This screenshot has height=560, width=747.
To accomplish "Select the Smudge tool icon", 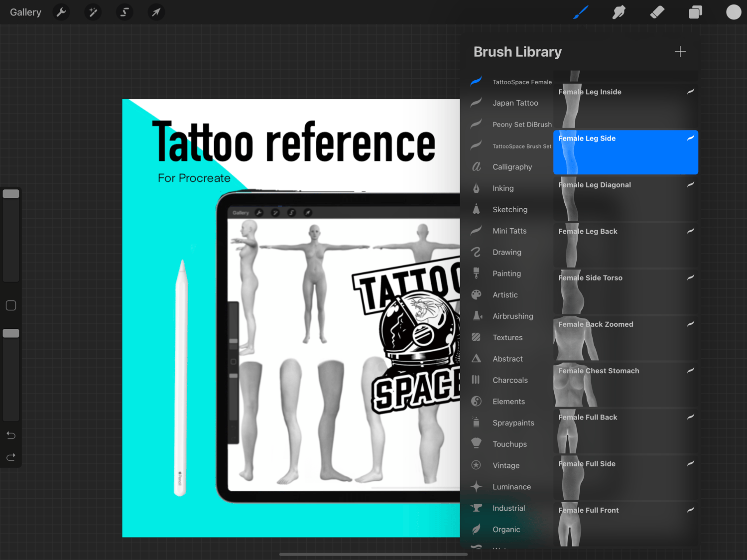I will (619, 12).
